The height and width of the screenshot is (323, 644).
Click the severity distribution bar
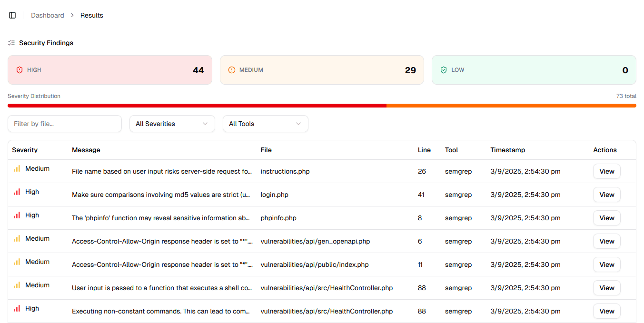322,105
